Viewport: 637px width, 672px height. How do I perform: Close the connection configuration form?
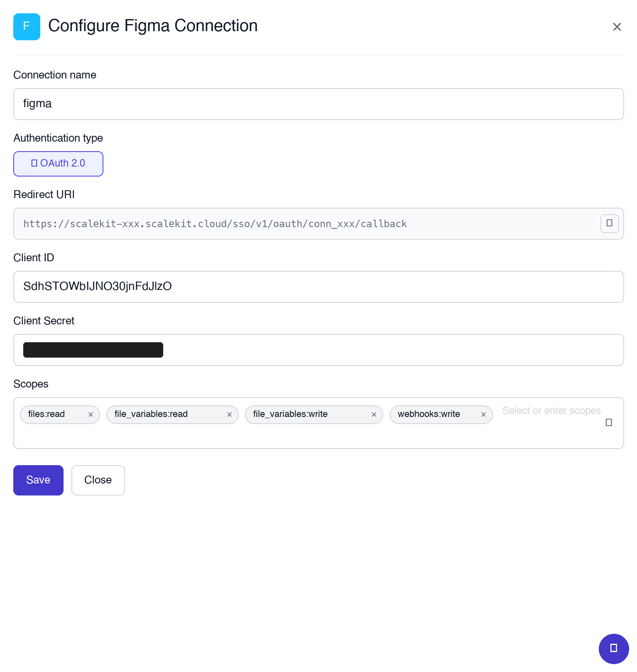98,480
